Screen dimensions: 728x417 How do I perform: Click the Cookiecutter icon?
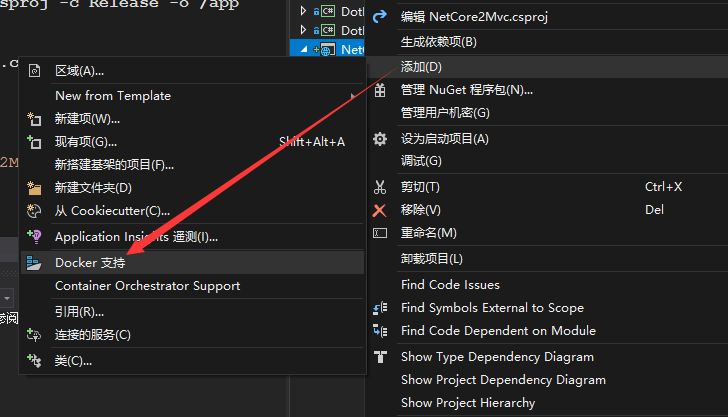point(34,211)
